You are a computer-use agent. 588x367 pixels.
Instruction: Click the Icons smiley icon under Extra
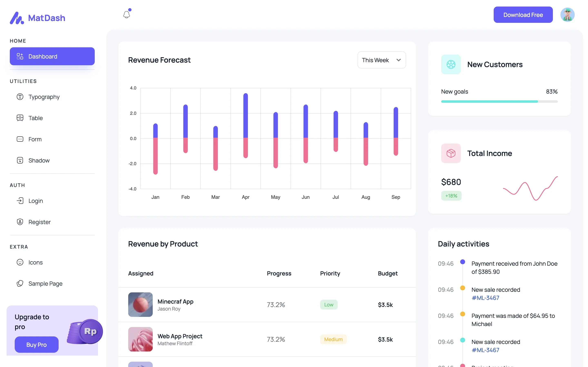pos(20,262)
